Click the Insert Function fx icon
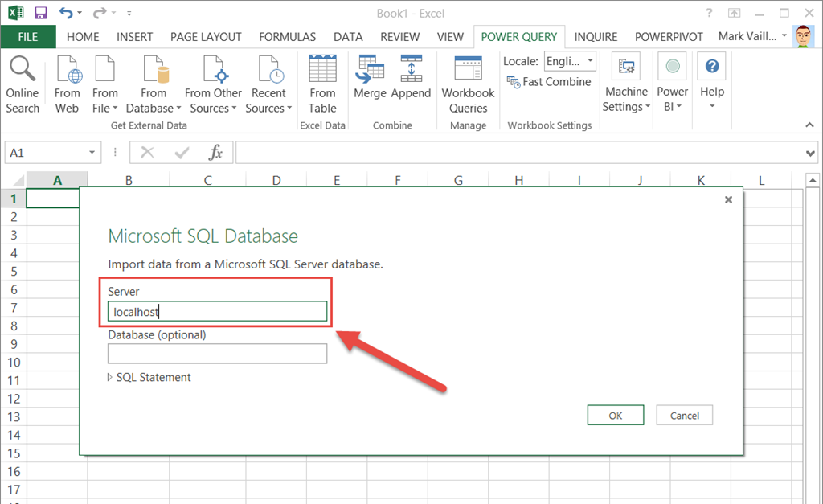Screen dimensions: 823x504 (x=215, y=153)
